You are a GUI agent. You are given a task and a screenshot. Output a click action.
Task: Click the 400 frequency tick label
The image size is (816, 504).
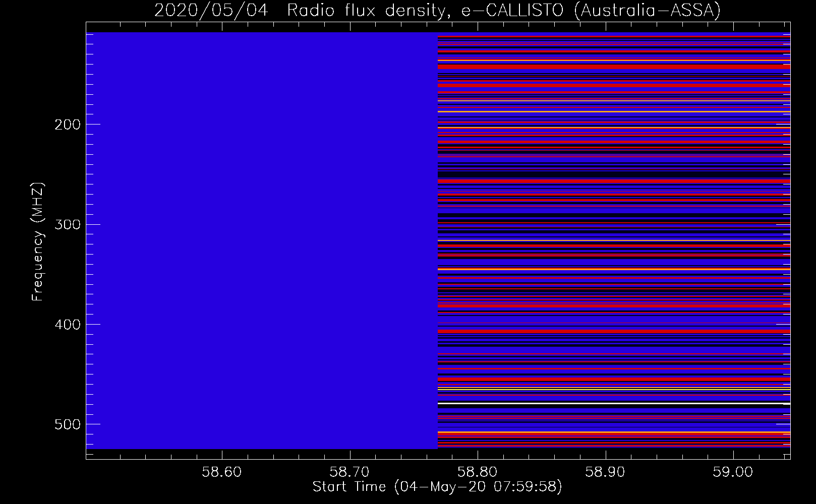tap(68, 325)
